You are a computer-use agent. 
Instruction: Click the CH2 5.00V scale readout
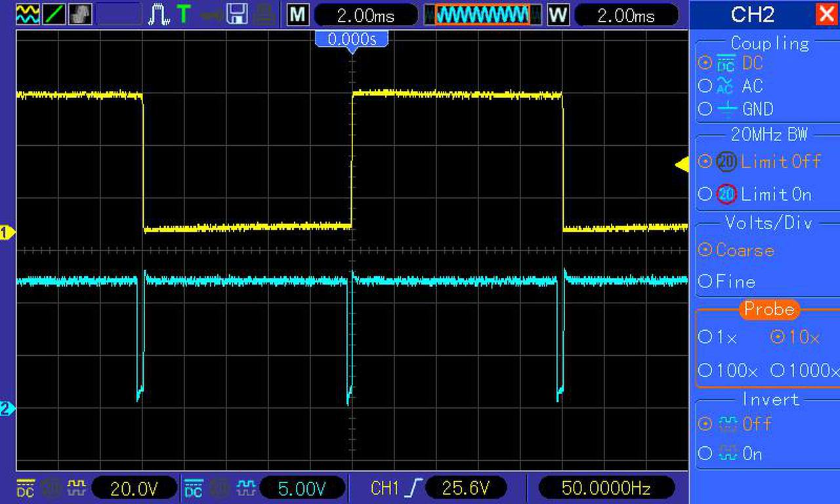pos(303,488)
